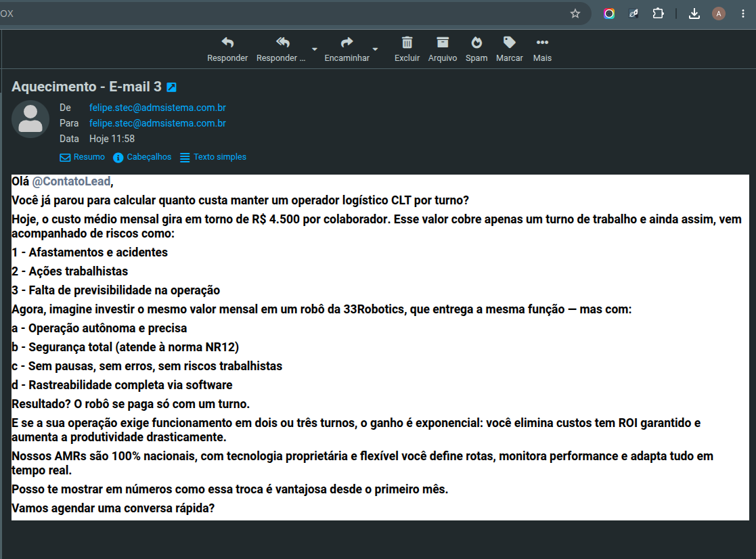
Task: Click the Responder a todos reply-all button
Action: 281,49
